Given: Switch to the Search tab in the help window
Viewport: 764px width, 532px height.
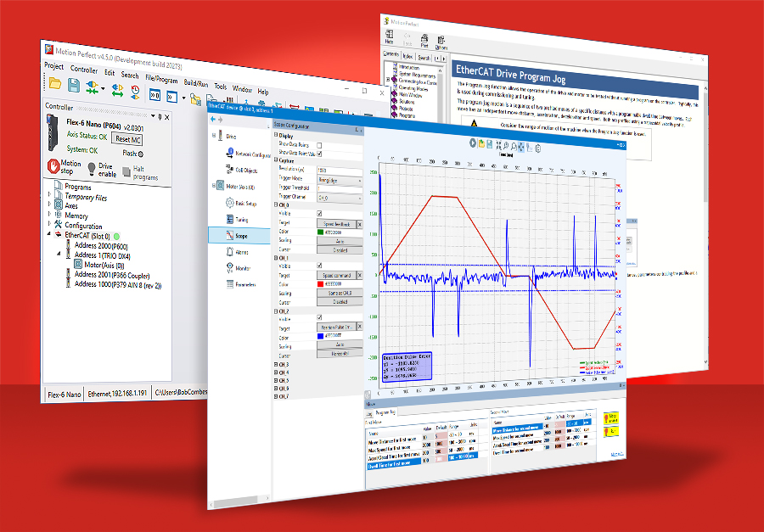Looking at the screenshot, I should [x=424, y=58].
